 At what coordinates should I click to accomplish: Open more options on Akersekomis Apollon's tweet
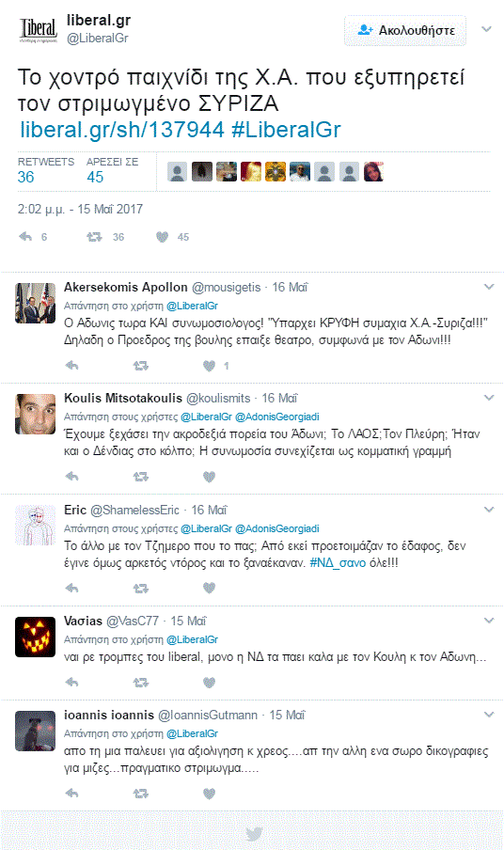tap(489, 287)
